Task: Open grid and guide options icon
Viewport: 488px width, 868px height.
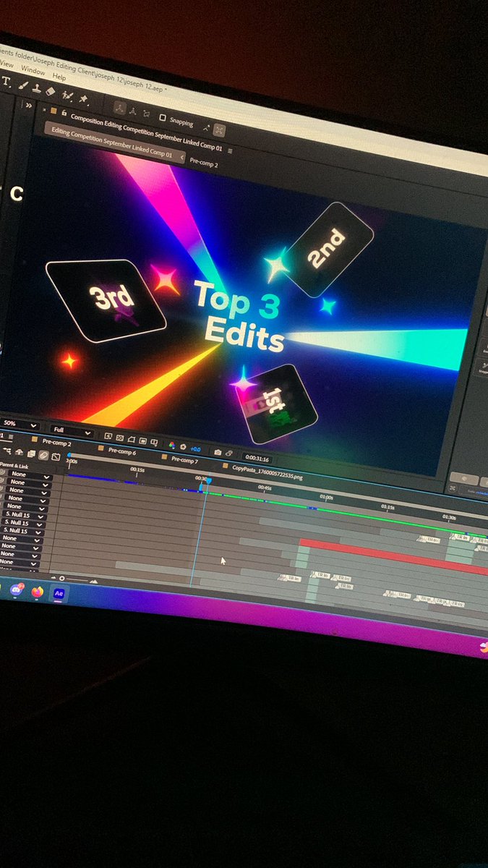Action: click(x=154, y=442)
